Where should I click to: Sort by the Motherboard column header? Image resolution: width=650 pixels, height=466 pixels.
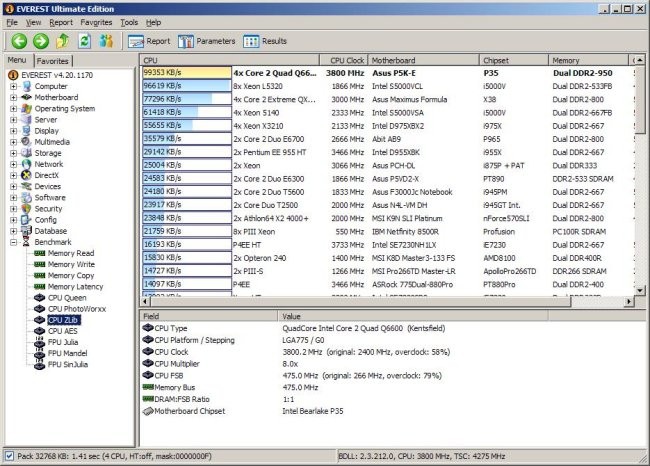[423, 60]
